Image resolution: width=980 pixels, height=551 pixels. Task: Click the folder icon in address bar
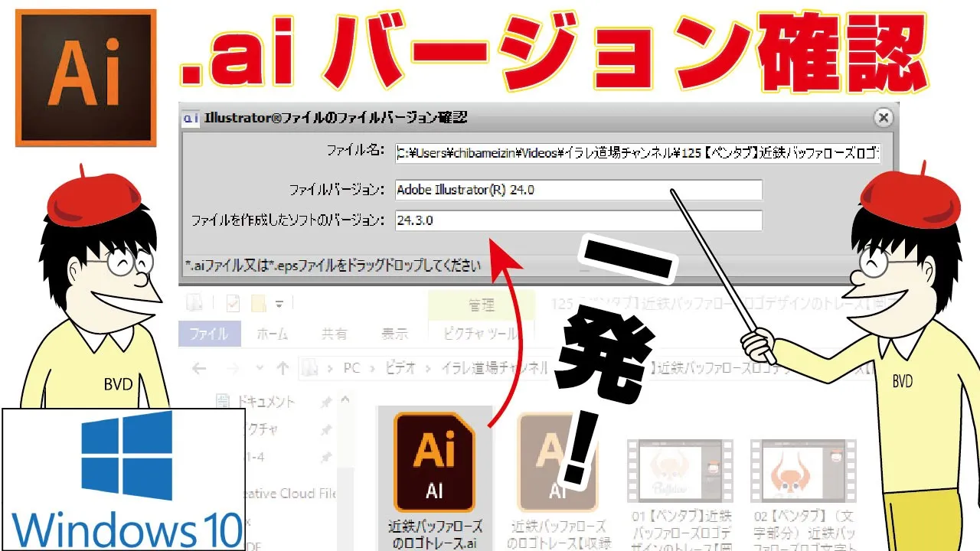coord(309,368)
